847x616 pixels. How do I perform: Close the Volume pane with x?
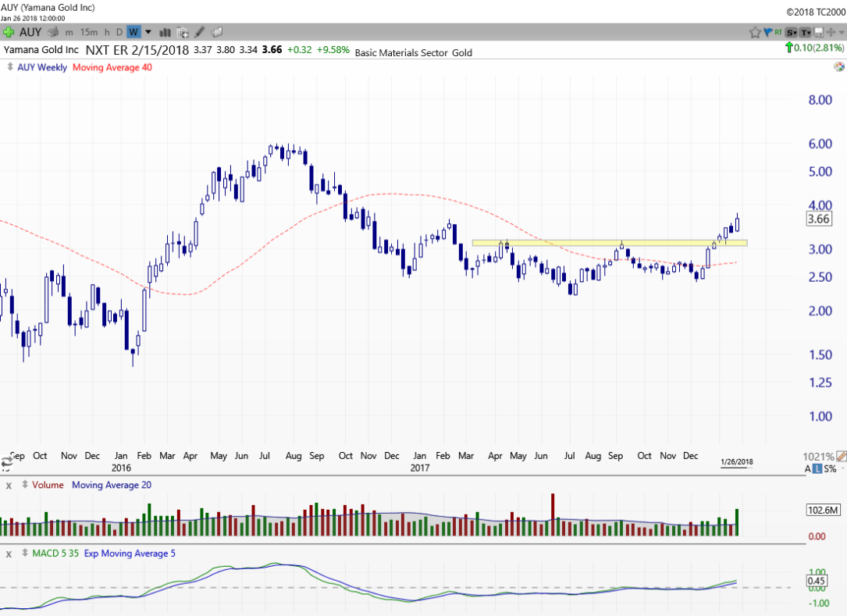[x=9, y=485]
